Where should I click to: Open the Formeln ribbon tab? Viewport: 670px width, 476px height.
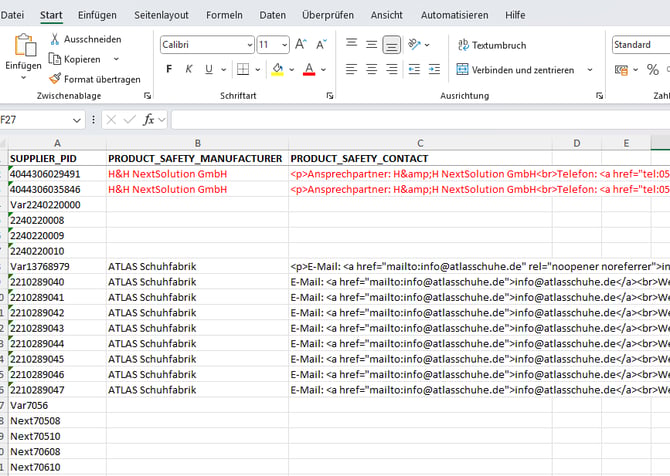click(x=224, y=15)
